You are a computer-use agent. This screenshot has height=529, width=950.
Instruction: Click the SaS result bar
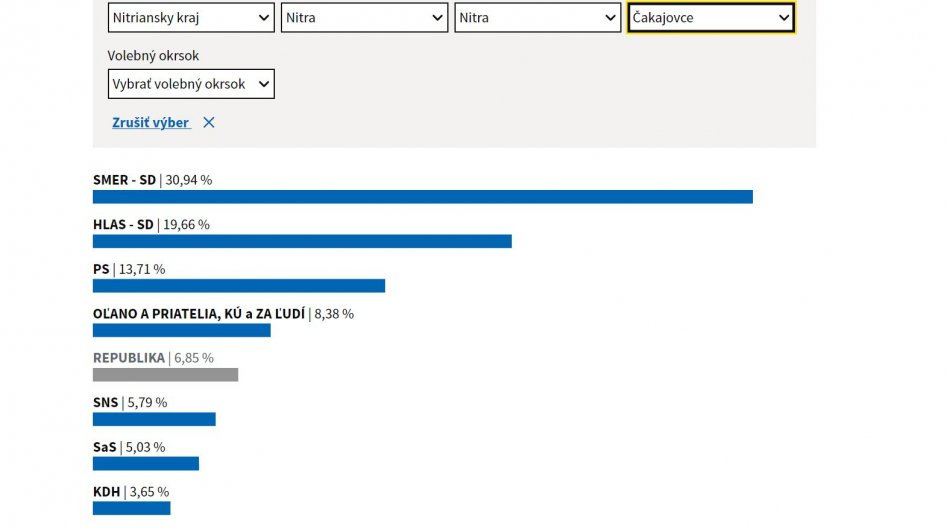tap(146, 464)
